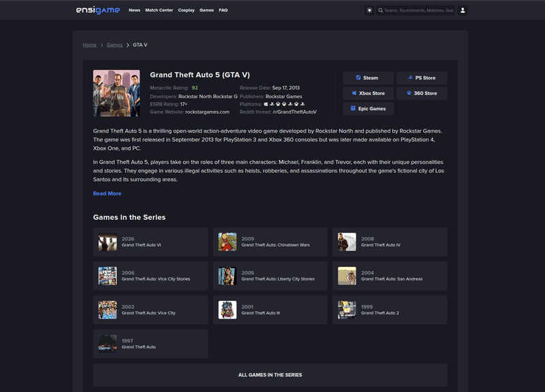Click the Chinatown Wars cover thumbnail

[228, 242]
